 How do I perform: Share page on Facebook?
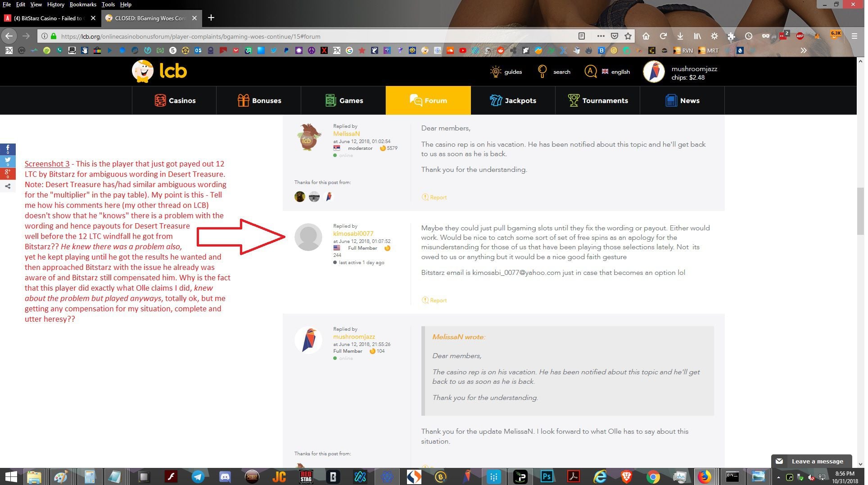coord(8,149)
